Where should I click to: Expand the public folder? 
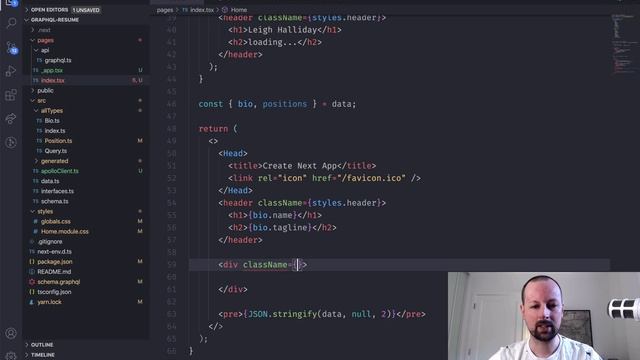[33, 91]
